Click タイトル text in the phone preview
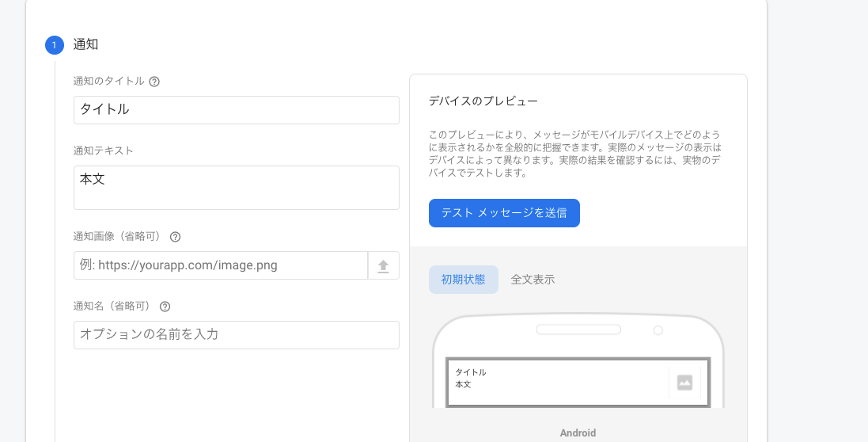This screenshot has width=868, height=442. (x=471, y=372)
